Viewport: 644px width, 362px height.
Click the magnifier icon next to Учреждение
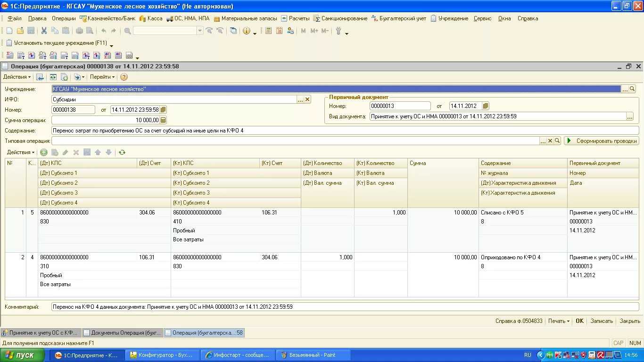pyautogui.click(x=632, y=89)
